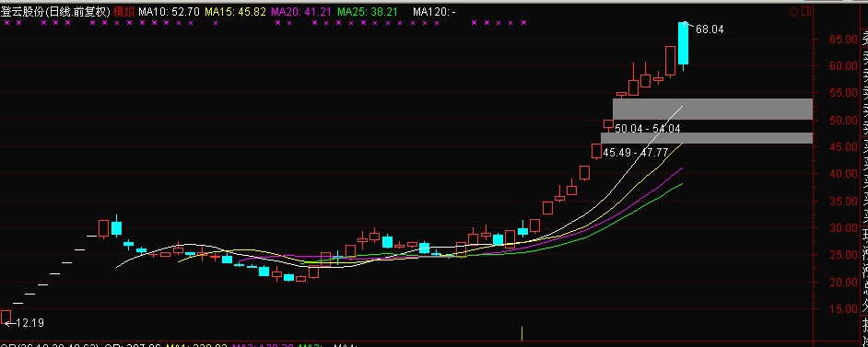Click the 65.00 price axis label
The height and width of the screenshot is (347, 868).
(843, 40)
